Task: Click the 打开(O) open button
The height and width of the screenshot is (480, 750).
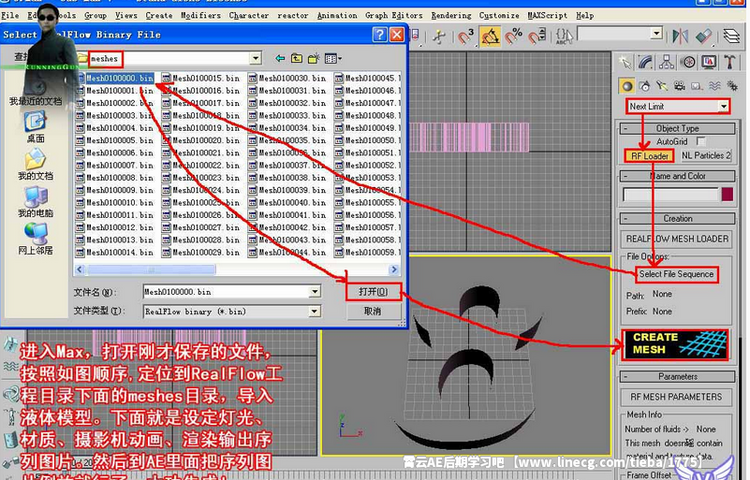Action: point(374,292)
